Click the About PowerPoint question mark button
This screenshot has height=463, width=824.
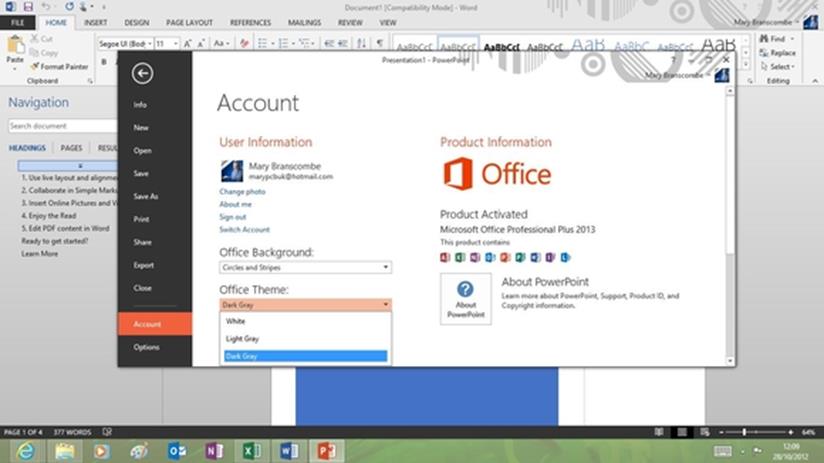point(466,299)
